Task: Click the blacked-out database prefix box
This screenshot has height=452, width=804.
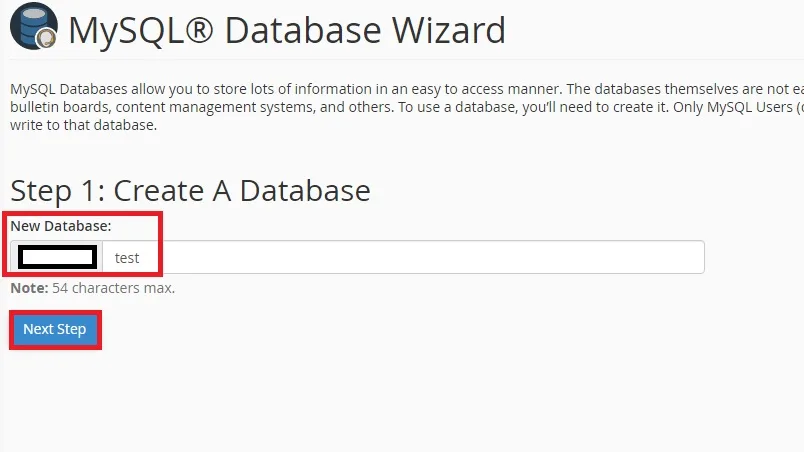Action: click(x=58, y=257)
